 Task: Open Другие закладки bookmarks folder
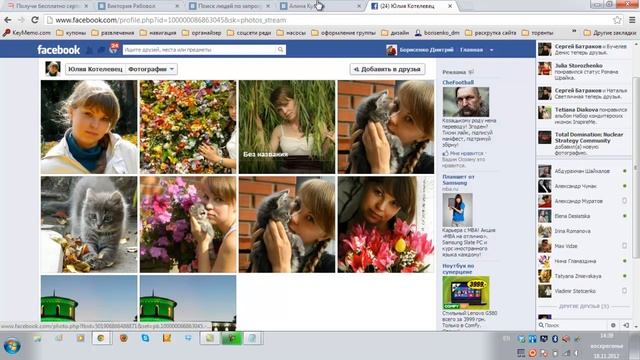coord(610,33)
